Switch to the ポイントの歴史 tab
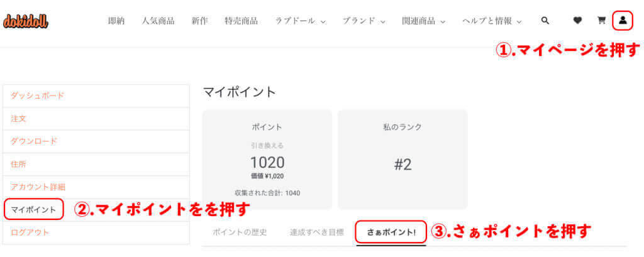 (x=239, y=232)
